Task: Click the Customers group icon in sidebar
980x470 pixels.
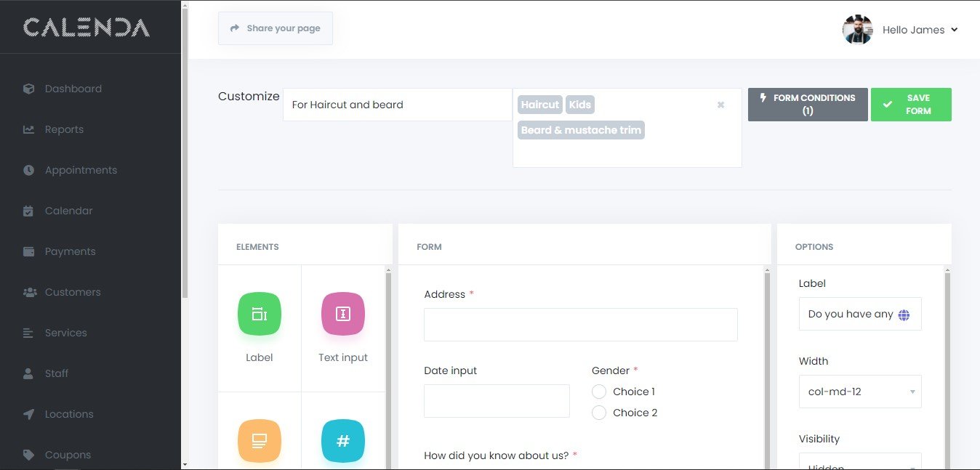Action: pyautogui.click(x=29, y=292)
